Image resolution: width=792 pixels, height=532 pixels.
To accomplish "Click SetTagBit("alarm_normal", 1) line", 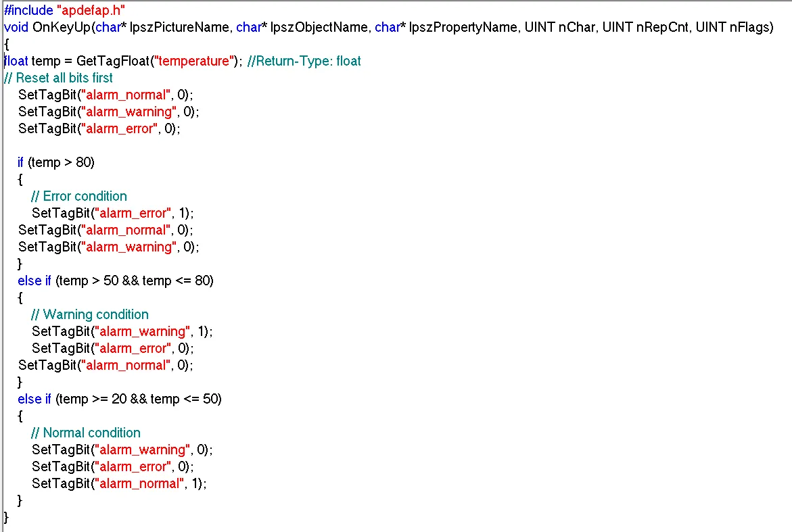I will coord(119,483).
